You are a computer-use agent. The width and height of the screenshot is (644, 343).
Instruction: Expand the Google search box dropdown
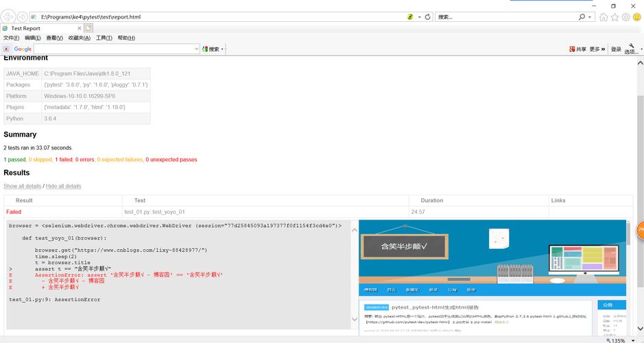(195, 49)
